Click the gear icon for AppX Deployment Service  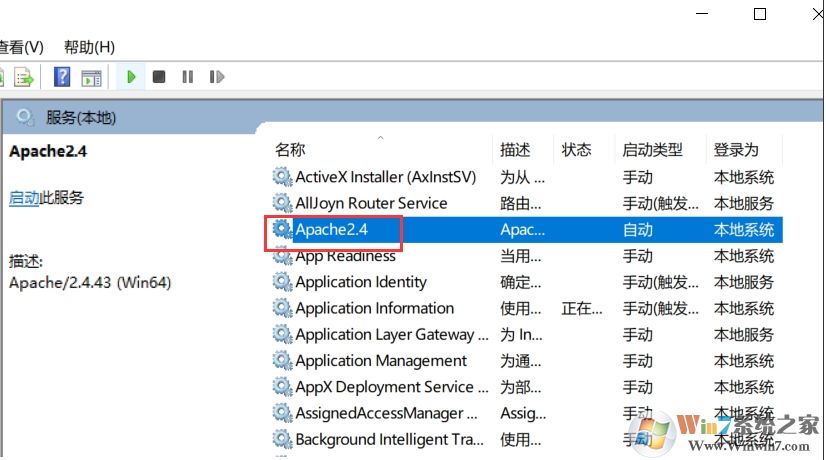[x=282, y=387]
